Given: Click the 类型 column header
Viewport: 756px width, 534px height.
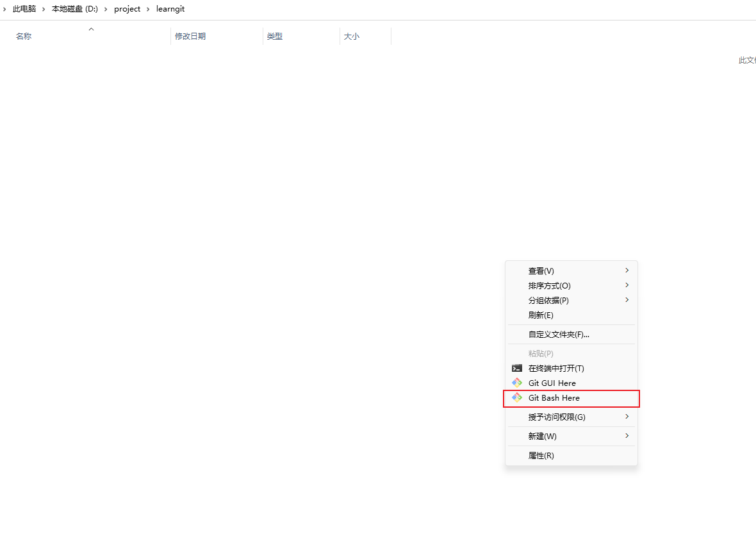Looking at the screenshot, I should click(275, 37).
